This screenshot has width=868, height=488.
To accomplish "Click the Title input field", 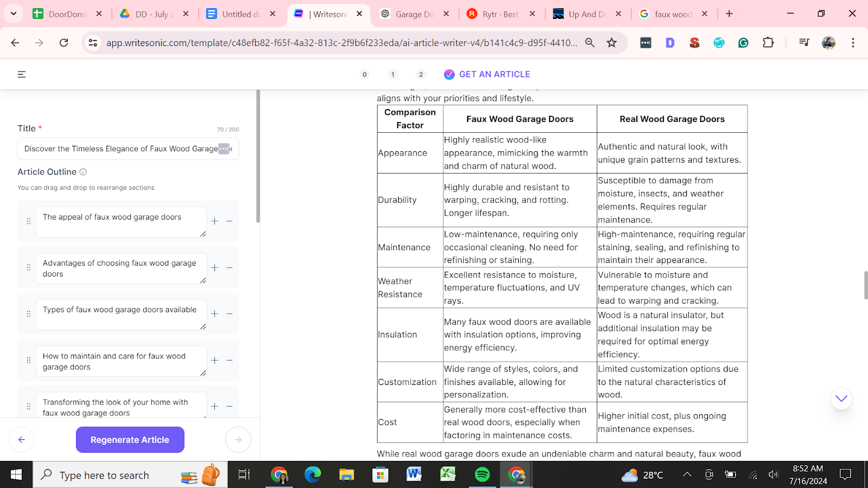I will tap(128, 149).
